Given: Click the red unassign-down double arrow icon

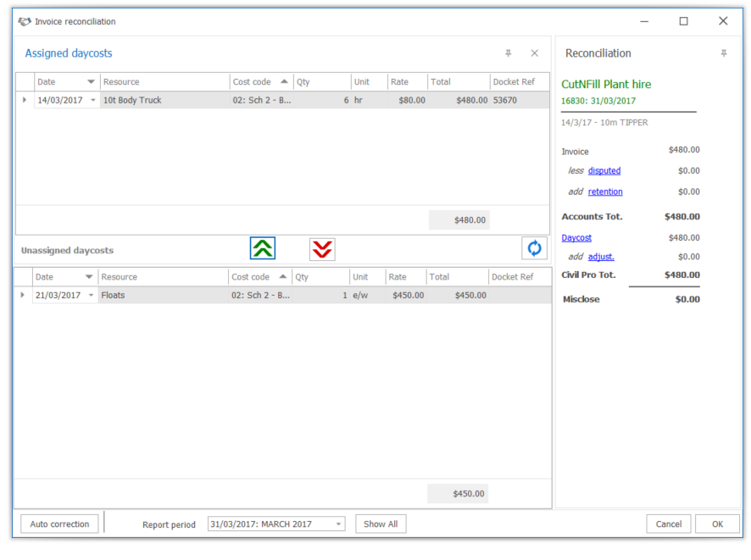Looking at the screenshot, I should coord(322,249).
